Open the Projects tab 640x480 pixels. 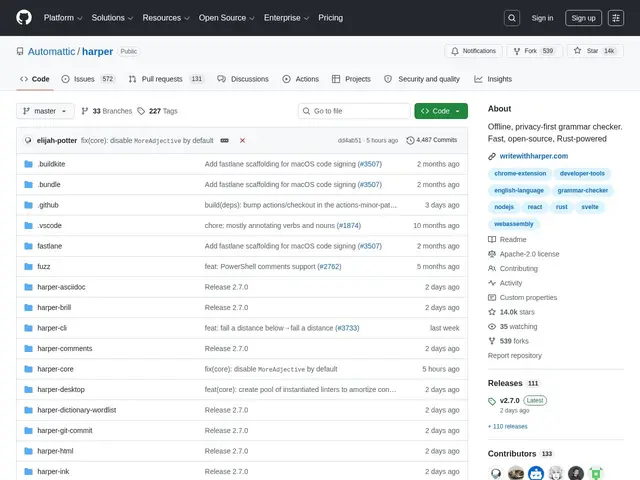coord(351,79)
